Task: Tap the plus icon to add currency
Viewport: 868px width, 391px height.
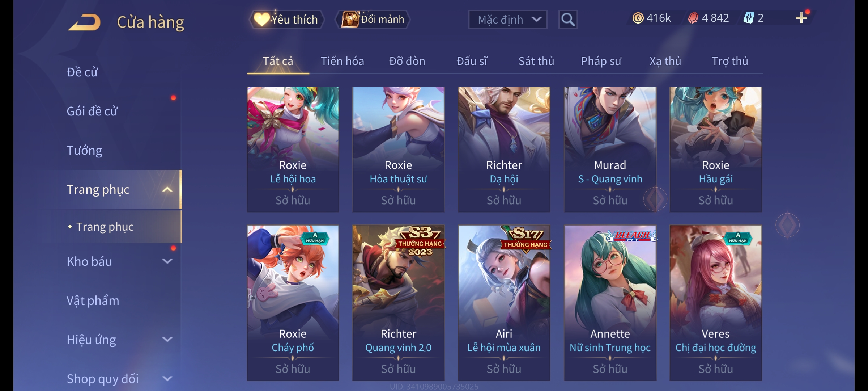Action: [x=801, y=18]
